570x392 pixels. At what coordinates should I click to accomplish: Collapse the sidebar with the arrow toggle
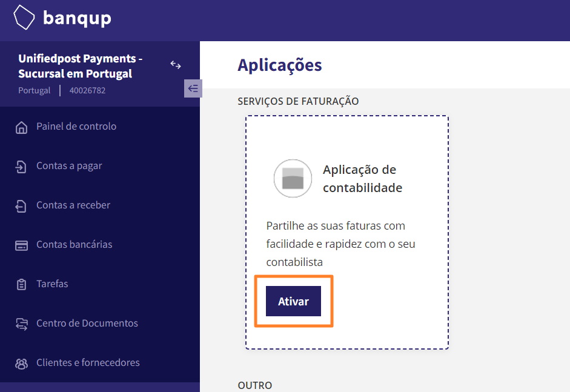193,88
